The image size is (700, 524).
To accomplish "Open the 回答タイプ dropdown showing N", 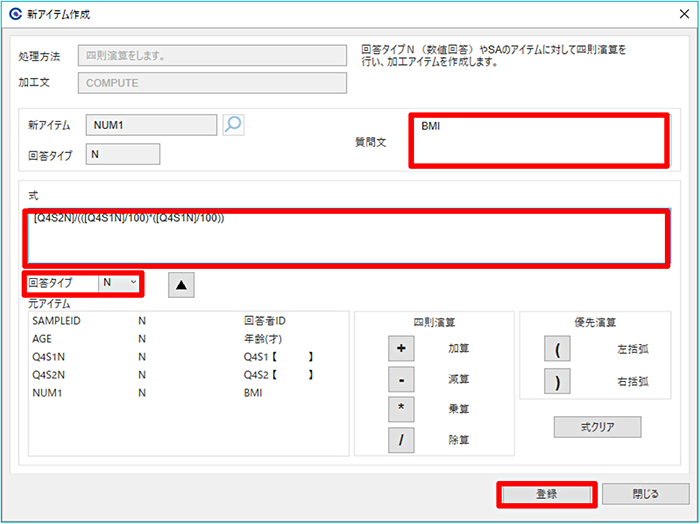I will tap(120, 284).
